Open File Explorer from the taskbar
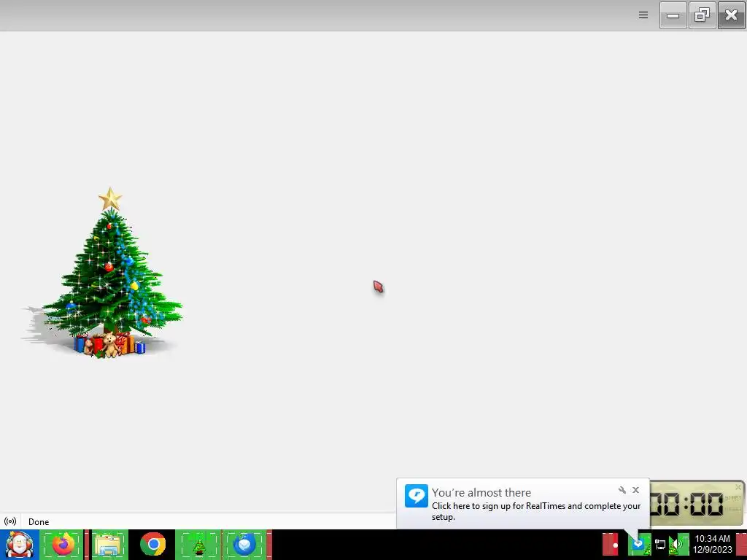Screen dimensions: 747x560 coord(109,544)
